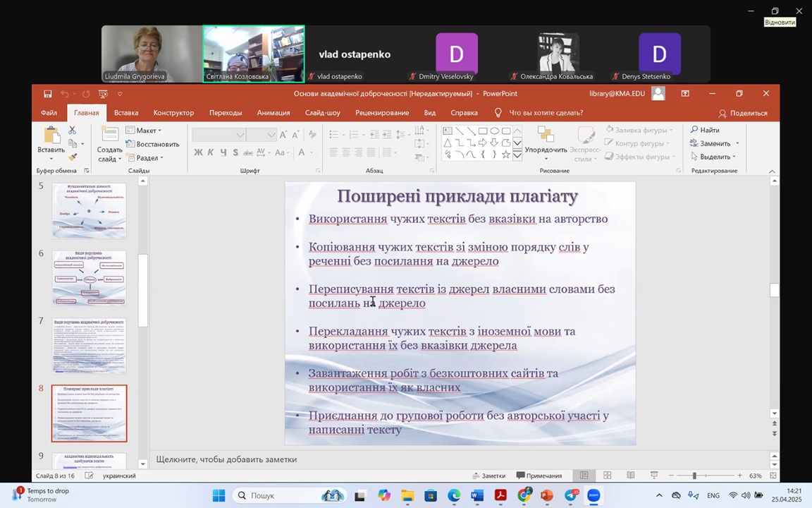Open Ribbon Display Options in title bar
Viewport: 812px width, 508px height.
point(685,94)
